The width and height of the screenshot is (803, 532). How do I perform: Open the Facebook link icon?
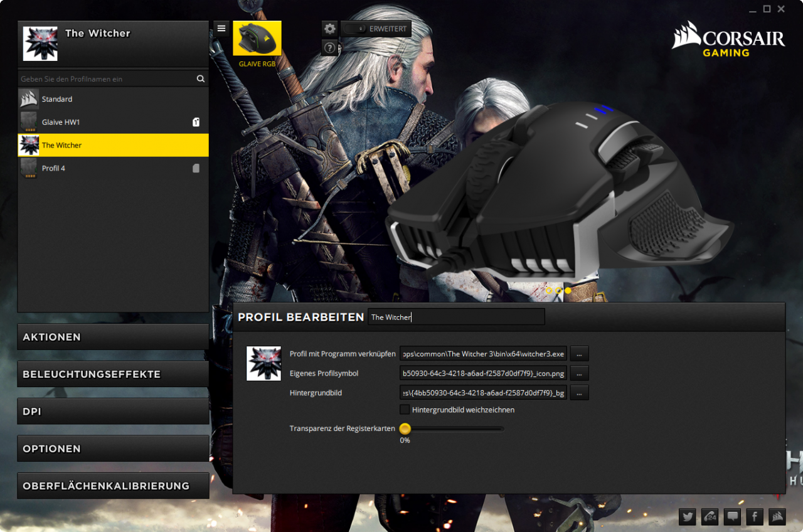[x=755, y=517]
